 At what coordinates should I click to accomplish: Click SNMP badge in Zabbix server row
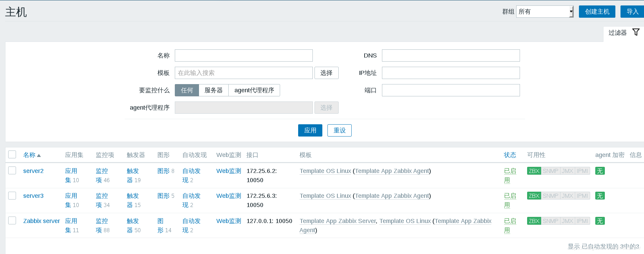tap(551, 221)
